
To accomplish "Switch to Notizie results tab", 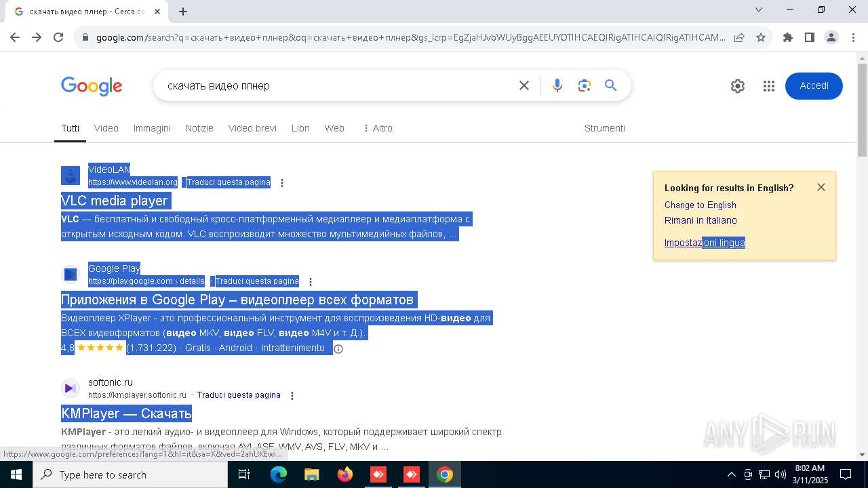I will [199, 128].
